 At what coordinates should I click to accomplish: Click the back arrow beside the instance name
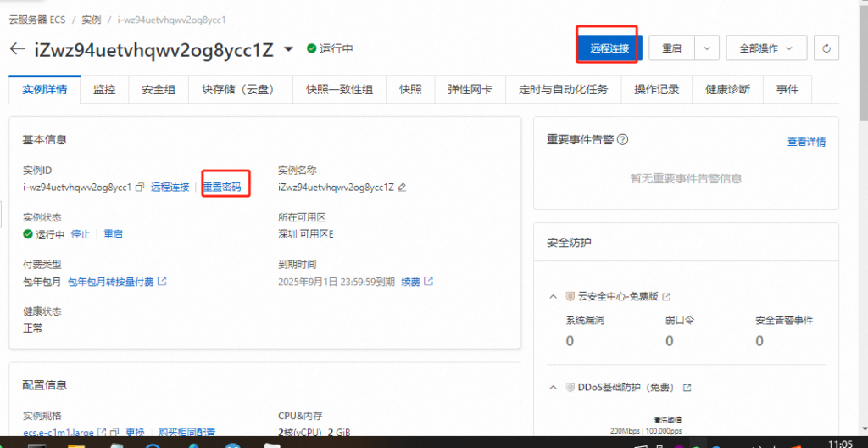click(x=17, y=48)
